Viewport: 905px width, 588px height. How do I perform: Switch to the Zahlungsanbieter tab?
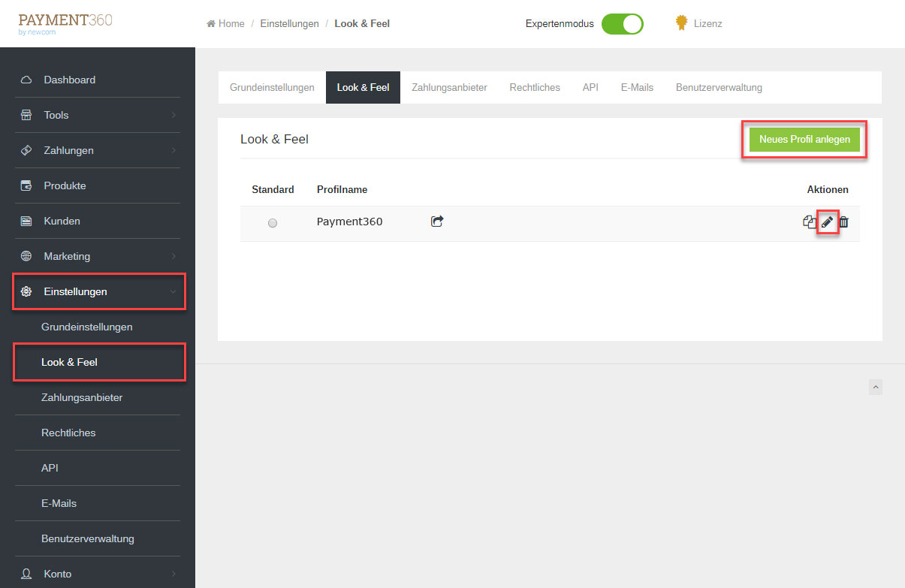449,87
